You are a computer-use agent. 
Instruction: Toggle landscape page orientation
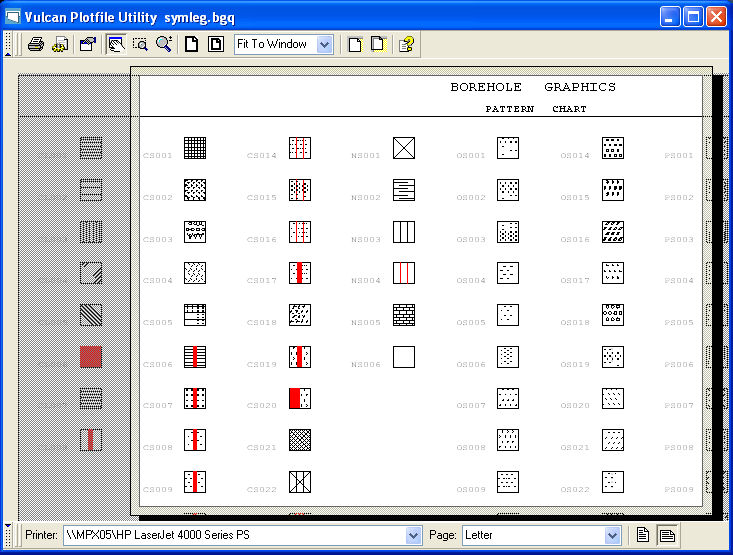click(666, 535)
